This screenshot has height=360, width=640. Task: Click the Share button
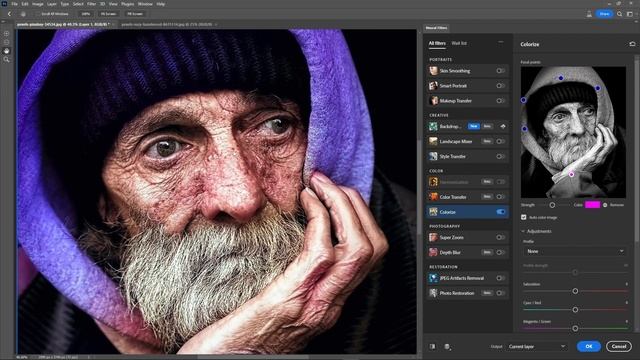pyautogui.click(x=604, y=14)
